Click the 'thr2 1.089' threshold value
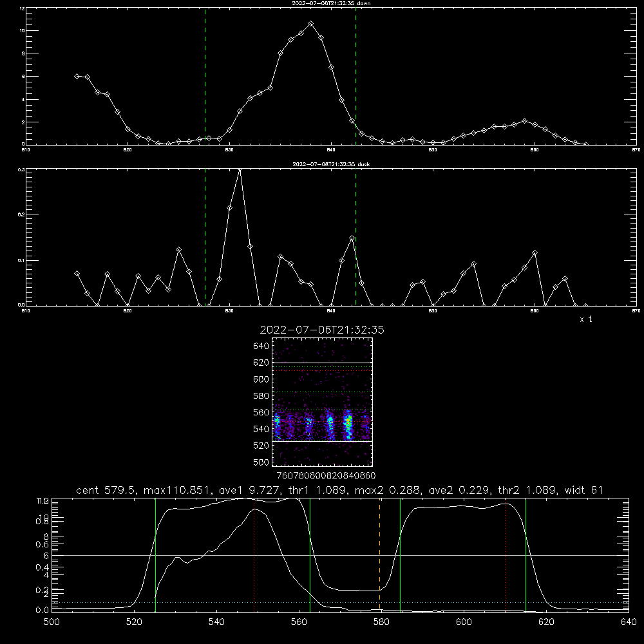The image size is (644, 644). pyautogui.click(x=527, y=490)
